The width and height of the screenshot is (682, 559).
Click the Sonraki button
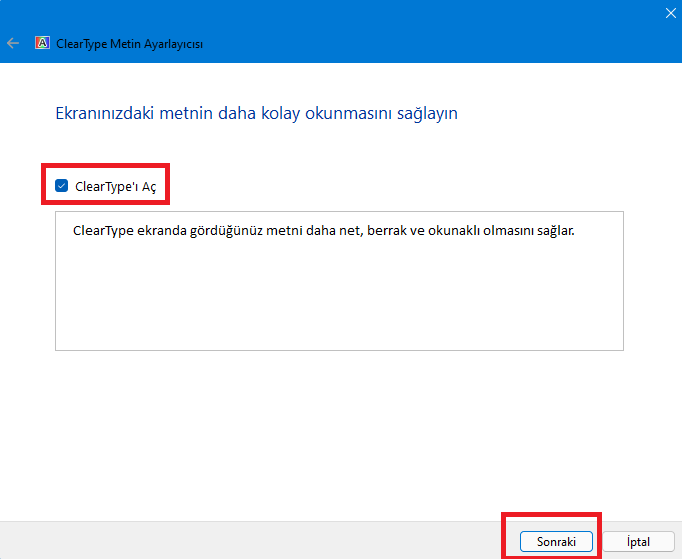556,542
